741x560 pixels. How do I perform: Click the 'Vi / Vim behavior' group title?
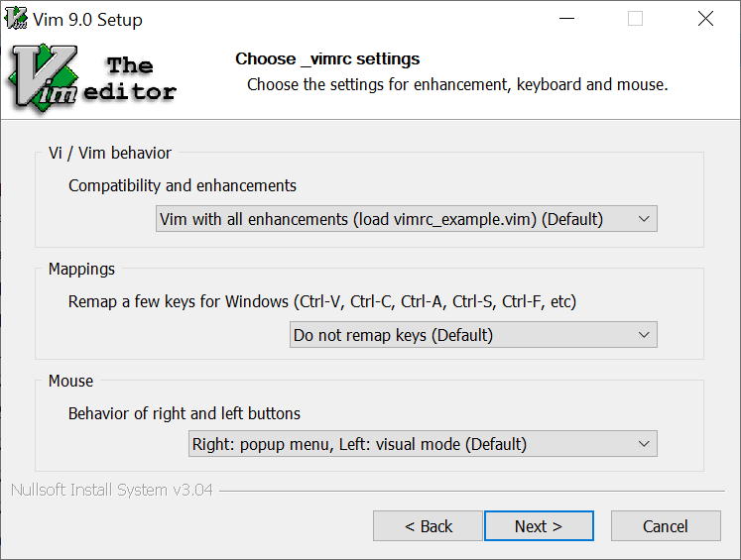point(110,153)
